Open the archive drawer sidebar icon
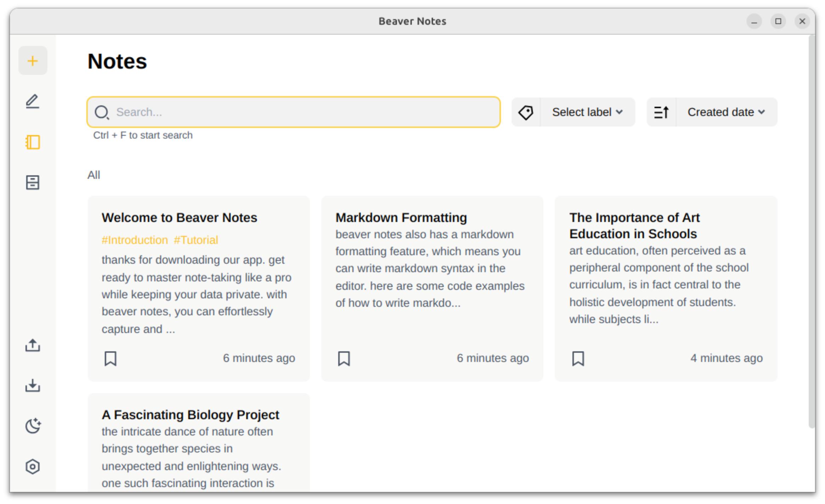 [x=33, y=182]
